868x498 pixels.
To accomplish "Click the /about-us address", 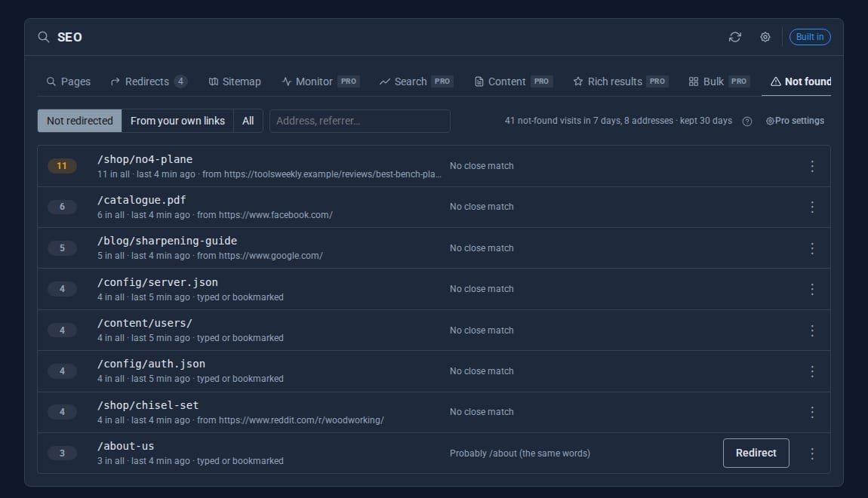I will click(x=125, y=446).
